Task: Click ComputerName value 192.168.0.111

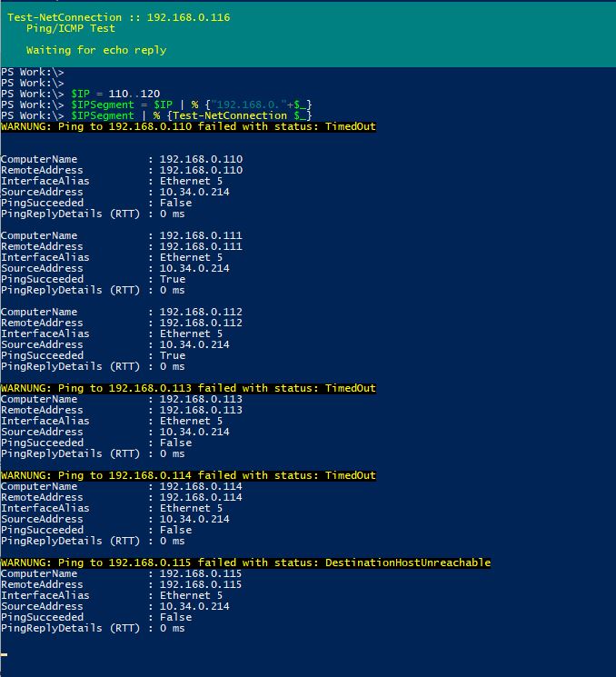Action: [x=201, y=235]
